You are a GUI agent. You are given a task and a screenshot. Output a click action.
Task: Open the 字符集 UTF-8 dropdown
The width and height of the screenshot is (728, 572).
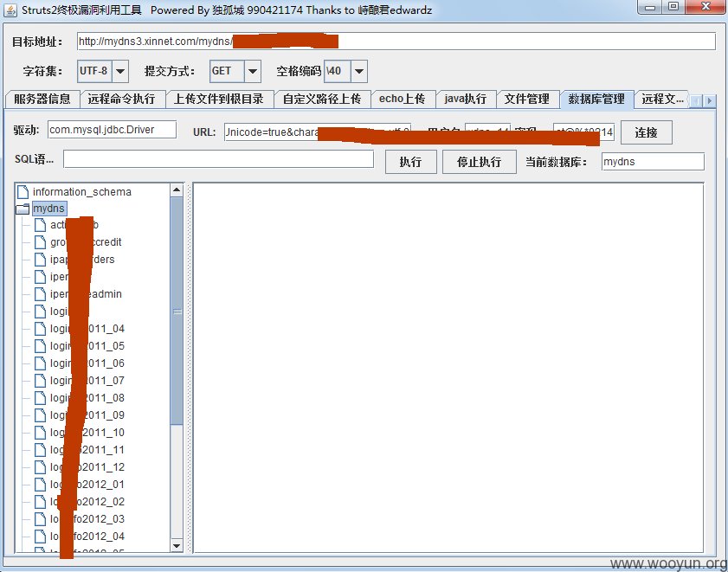[x=120, y=71]
